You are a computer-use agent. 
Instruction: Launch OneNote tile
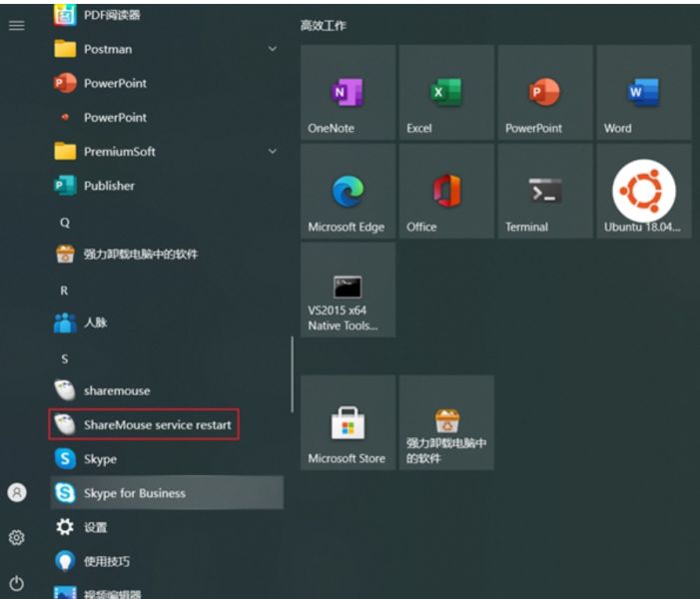pos(348,93)
